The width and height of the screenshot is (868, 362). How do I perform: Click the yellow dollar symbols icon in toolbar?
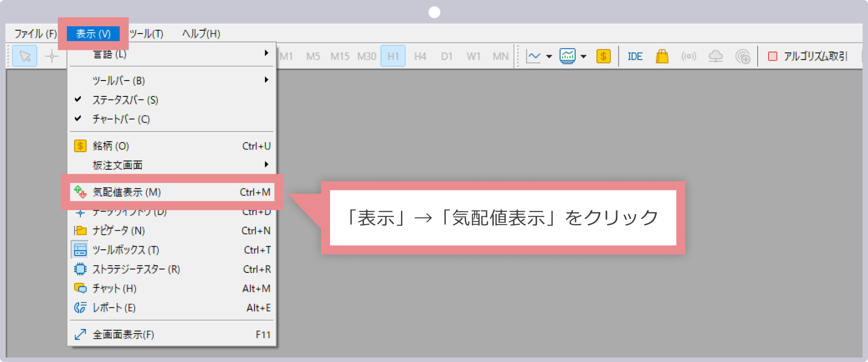tap(603, 56)
